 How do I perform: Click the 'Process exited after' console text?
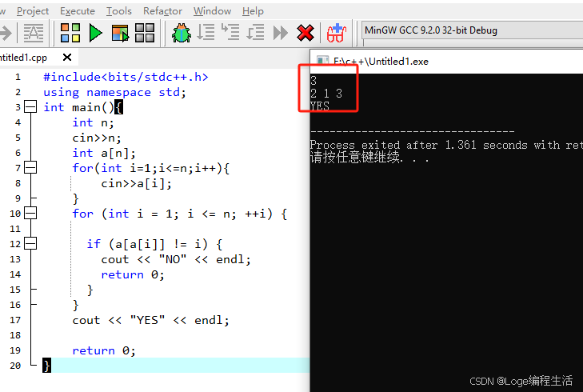pos(373,145)
